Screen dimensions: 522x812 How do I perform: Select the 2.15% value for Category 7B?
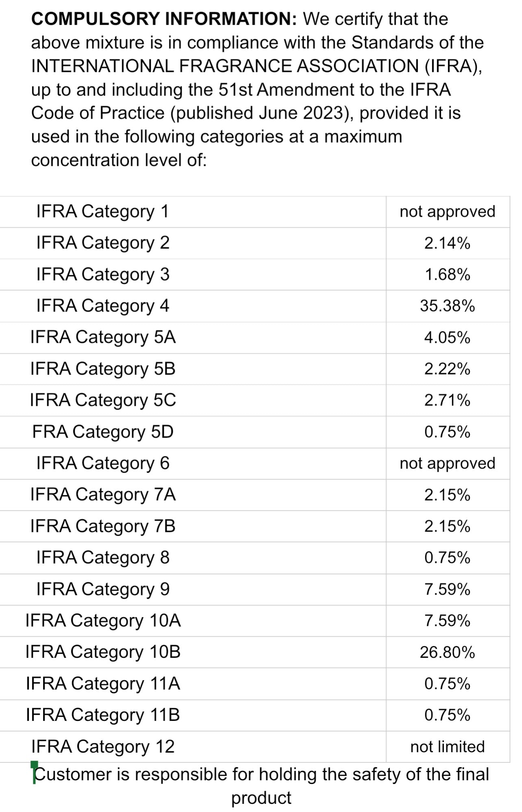(x=447, y=526)
